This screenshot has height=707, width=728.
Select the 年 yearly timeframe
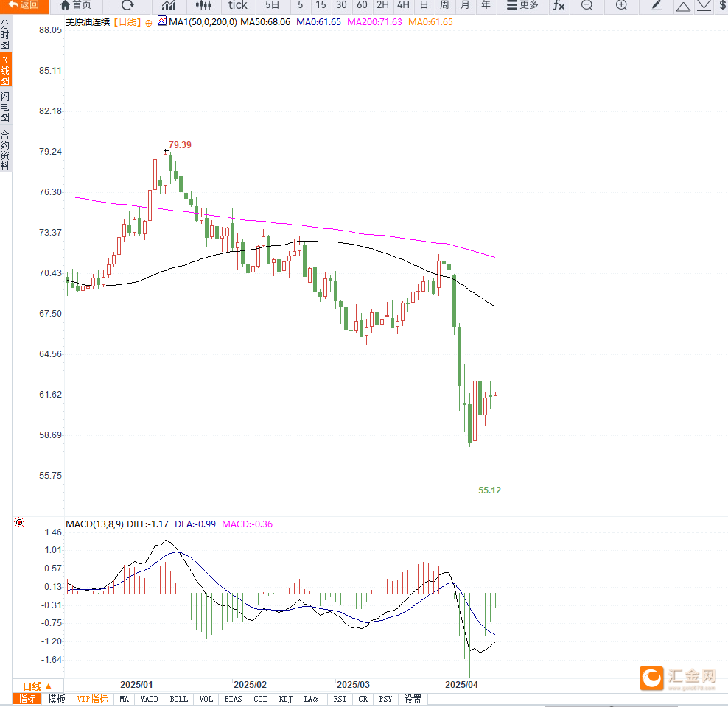pyautogui.click(x=486, y=5)
